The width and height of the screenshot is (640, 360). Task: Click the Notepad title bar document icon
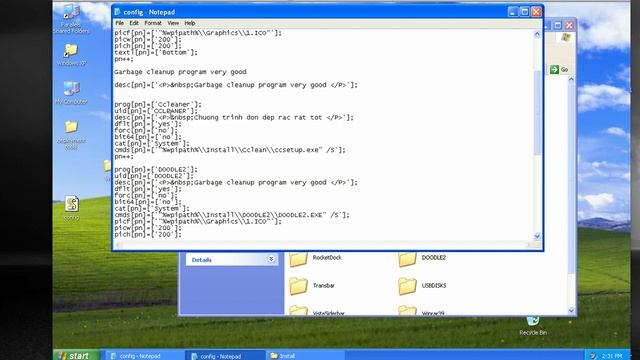[118, 12]
